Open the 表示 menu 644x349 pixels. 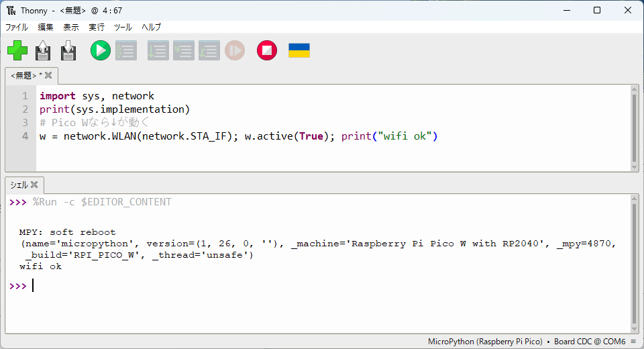pos(71,27)
